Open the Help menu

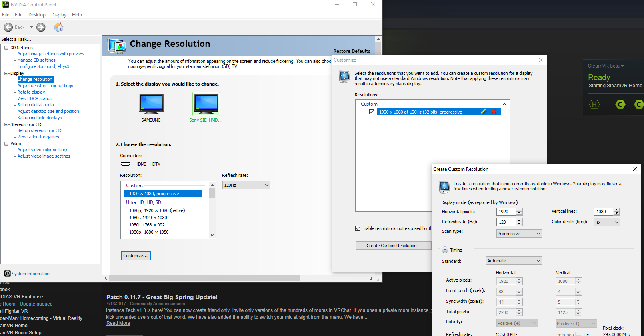point(77,15)
